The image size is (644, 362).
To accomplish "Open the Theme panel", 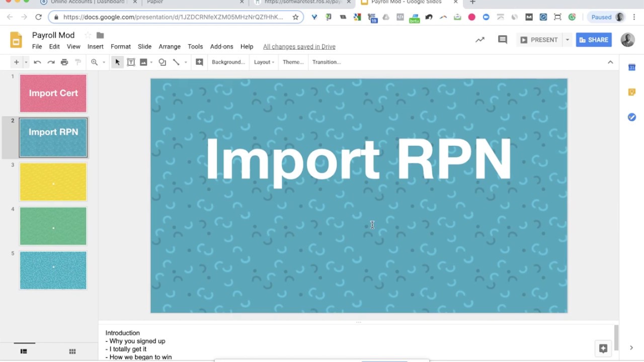I will [293, 62].
